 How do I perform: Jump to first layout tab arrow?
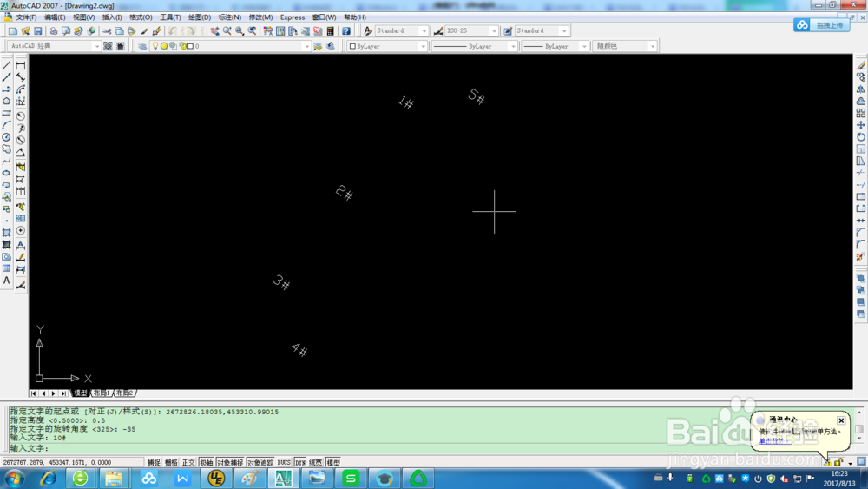point(33,393)
